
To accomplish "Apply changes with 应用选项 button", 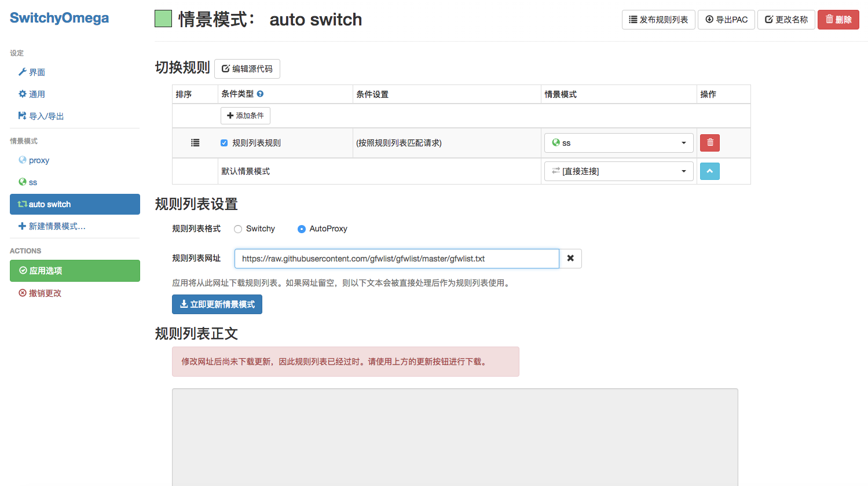I will click(75, 271).
